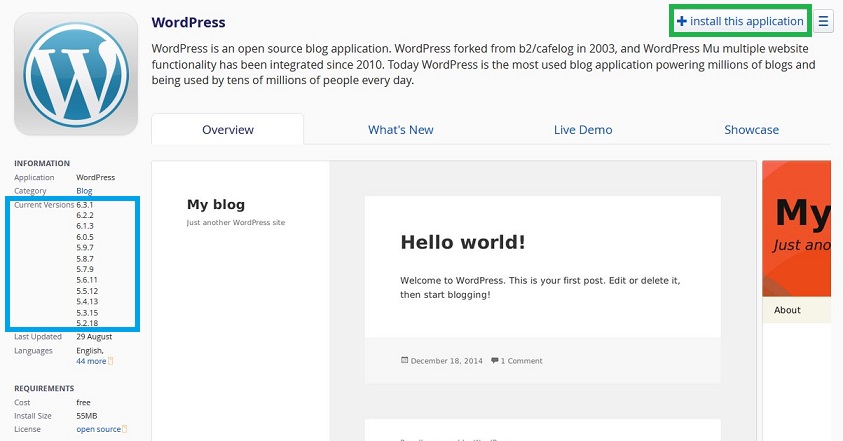
Task: Click the 1 Comment link
Action: [521, 360]
